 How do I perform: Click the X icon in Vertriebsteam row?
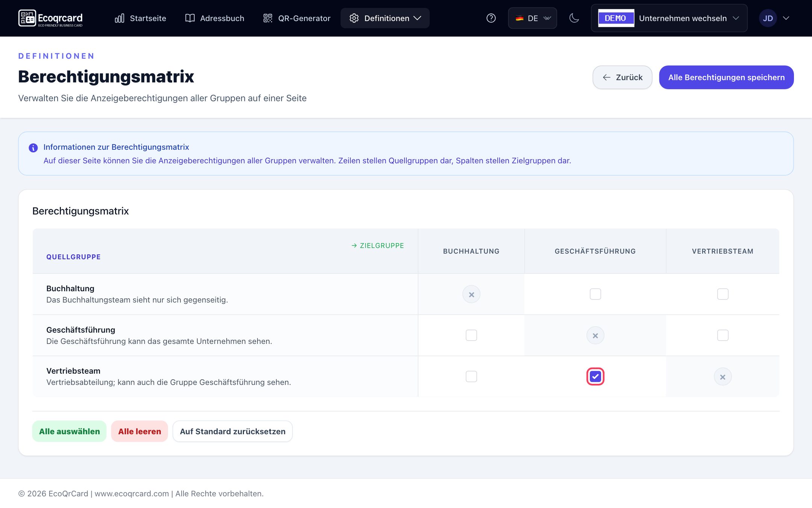pyautogui.click(x=723, y=377)
